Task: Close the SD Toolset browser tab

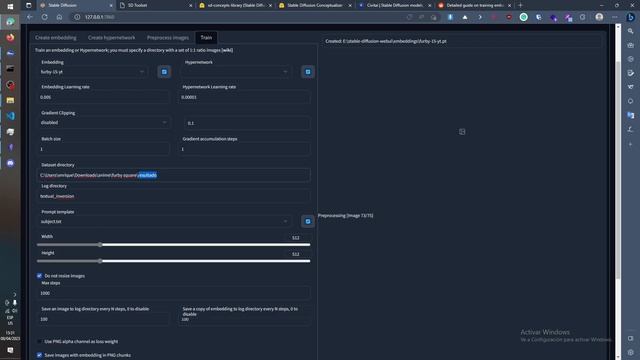Action: click(190, 6)
